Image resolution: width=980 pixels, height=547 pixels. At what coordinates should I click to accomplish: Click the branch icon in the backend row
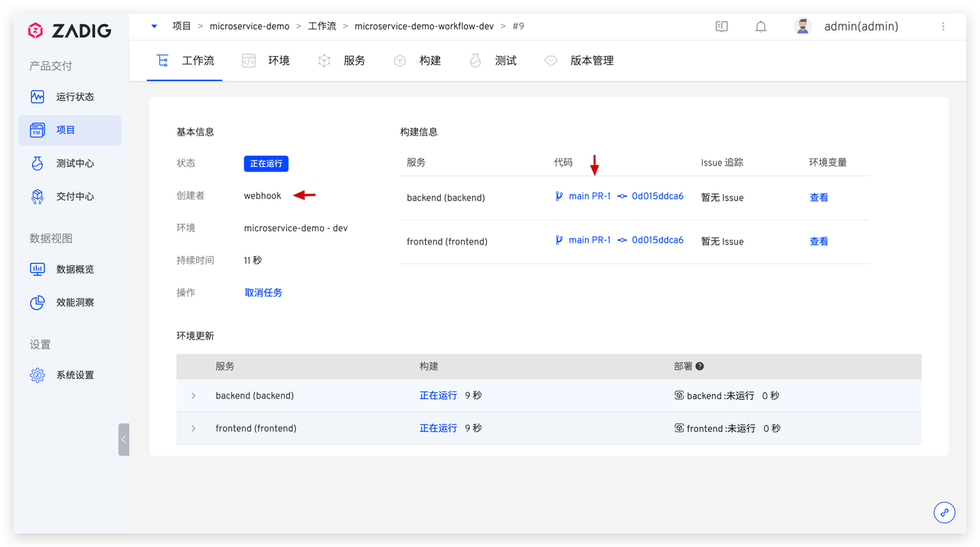[x=559, y=196]
